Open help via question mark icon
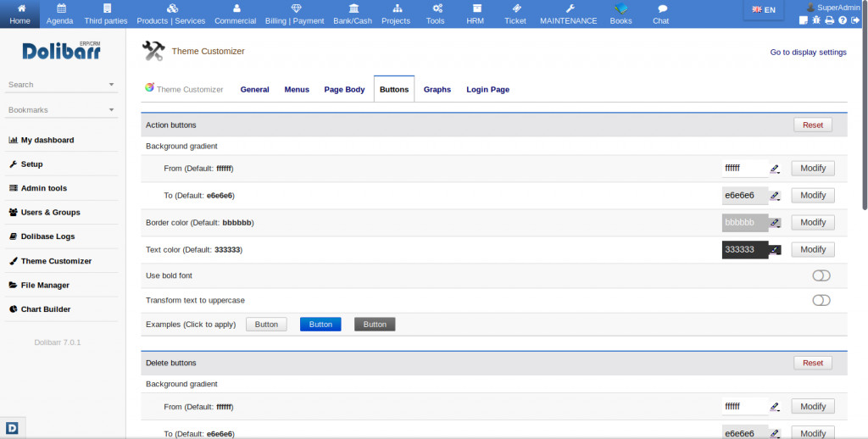 (x=843, y=20)
